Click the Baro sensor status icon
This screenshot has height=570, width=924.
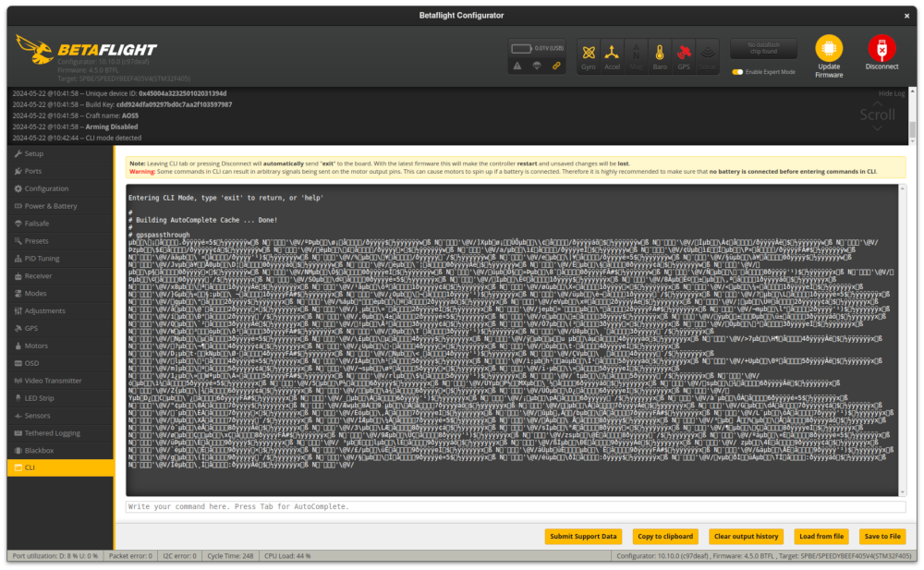tap(660, 56)
